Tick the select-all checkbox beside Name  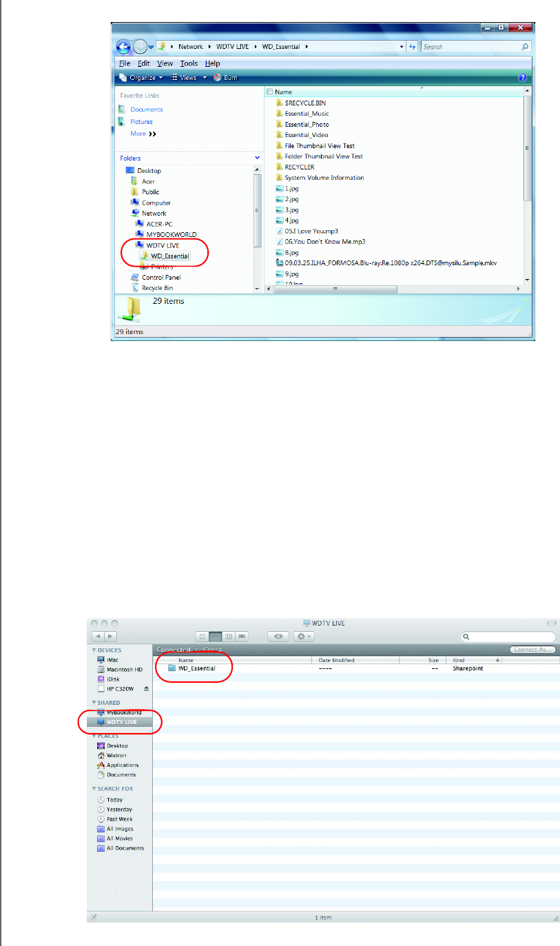pyautogui.click(x=269, y=92)
